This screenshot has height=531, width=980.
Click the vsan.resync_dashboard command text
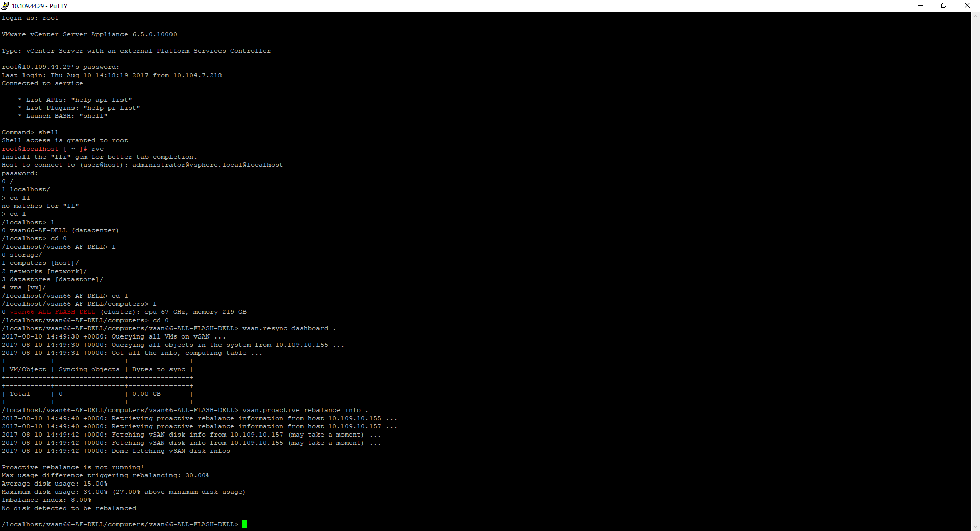(285, 329)
